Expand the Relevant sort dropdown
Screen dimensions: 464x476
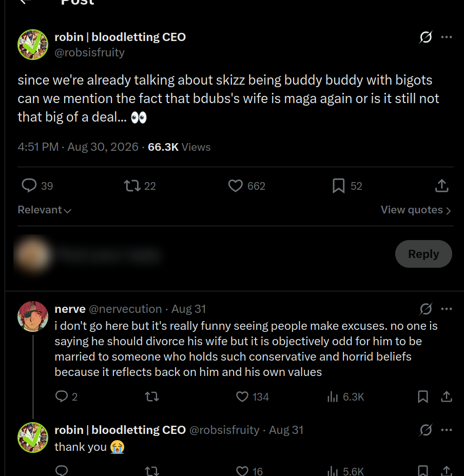pyautogui.click(x=44, y=210)
